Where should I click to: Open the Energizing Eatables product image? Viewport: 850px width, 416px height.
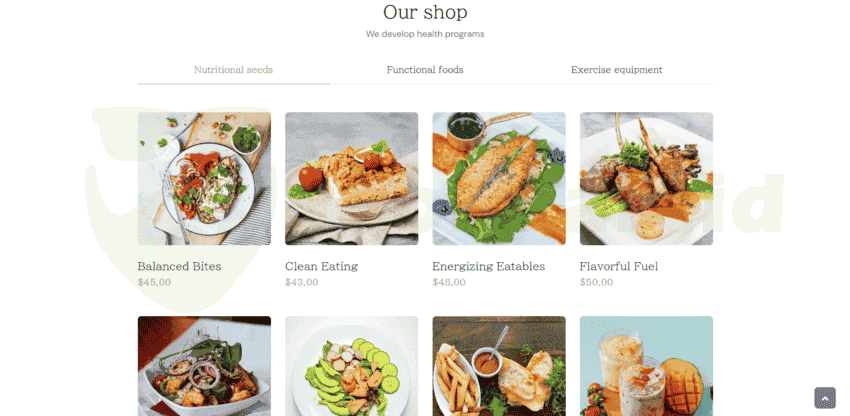[499, 178]
